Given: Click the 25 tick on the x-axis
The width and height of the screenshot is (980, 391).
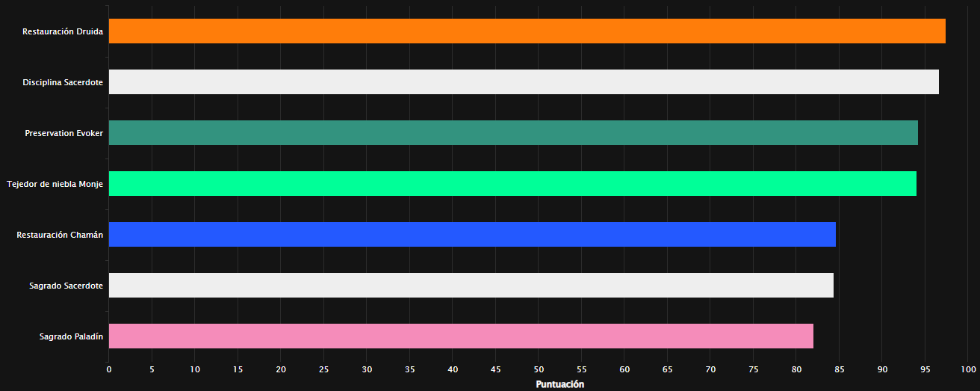Looking at the screenshot, I should (x=323, y=369).
